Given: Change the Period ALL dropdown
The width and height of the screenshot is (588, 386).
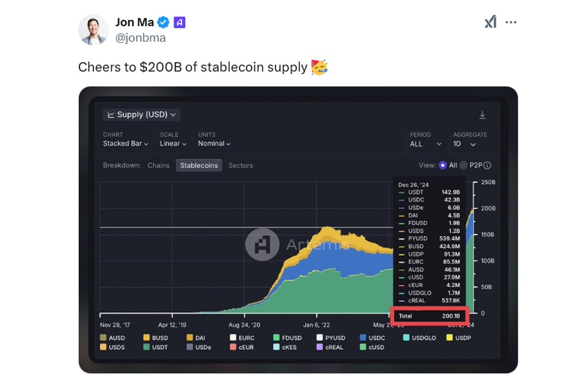Looking at the screenshot, I should (425, 144).
